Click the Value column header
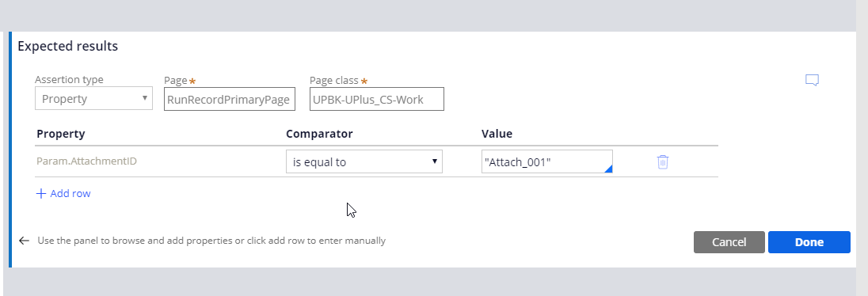The height and width of the screenshot is (296, 868). [x=497, y=134]
